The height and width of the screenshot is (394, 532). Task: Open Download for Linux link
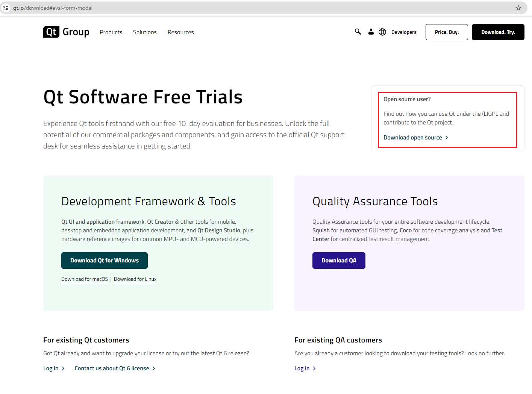135,279
